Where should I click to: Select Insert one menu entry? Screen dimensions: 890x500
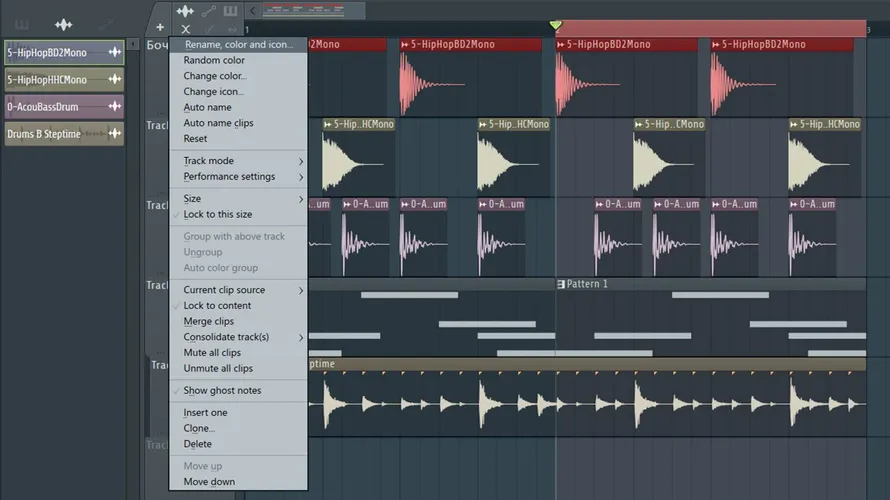point(238,413)
